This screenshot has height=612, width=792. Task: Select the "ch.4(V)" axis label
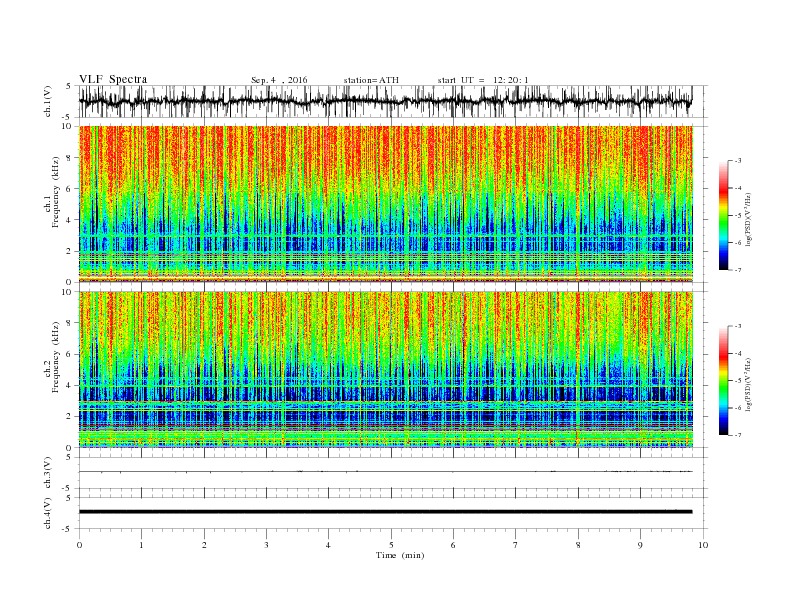pyautogui.click(x=48, y=513)
